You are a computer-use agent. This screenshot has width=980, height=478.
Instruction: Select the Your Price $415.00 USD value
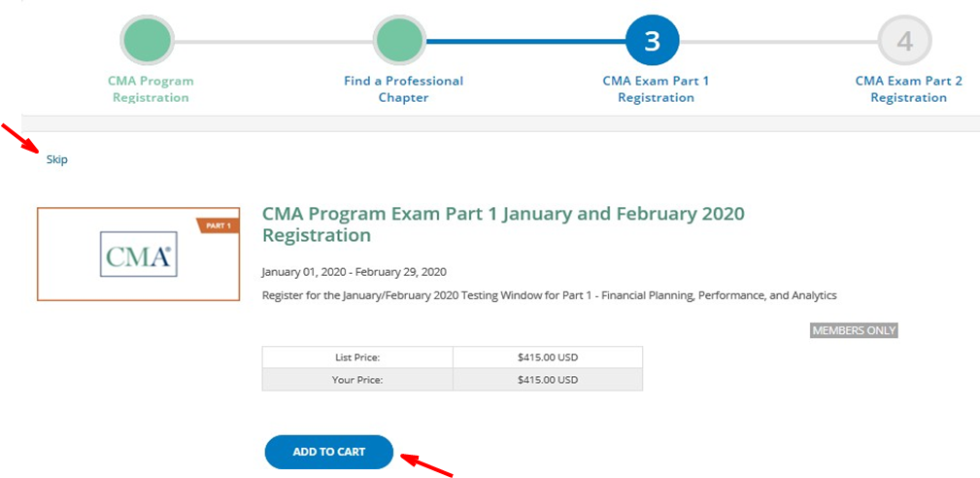(x=547, y=380)
